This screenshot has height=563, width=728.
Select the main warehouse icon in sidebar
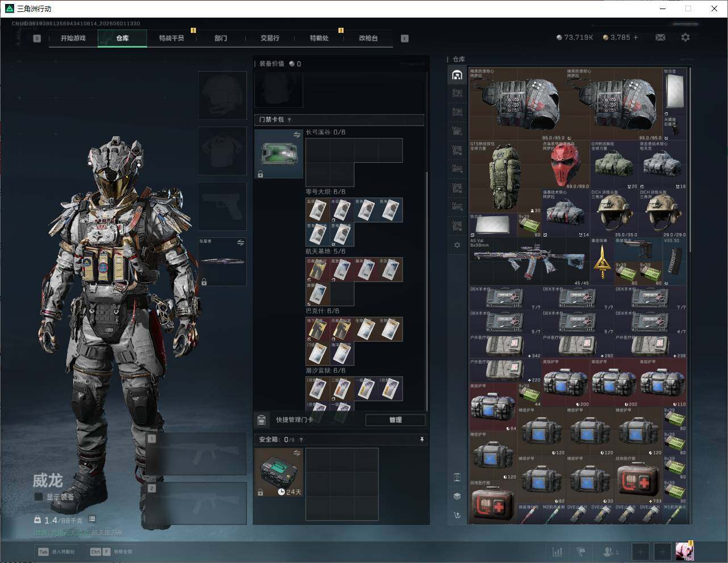[x=457, y=75]
